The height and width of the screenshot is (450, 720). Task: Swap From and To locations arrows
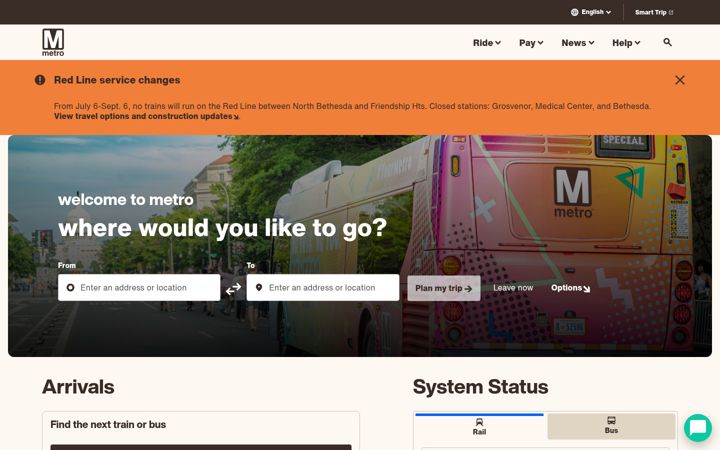[233, 288]
